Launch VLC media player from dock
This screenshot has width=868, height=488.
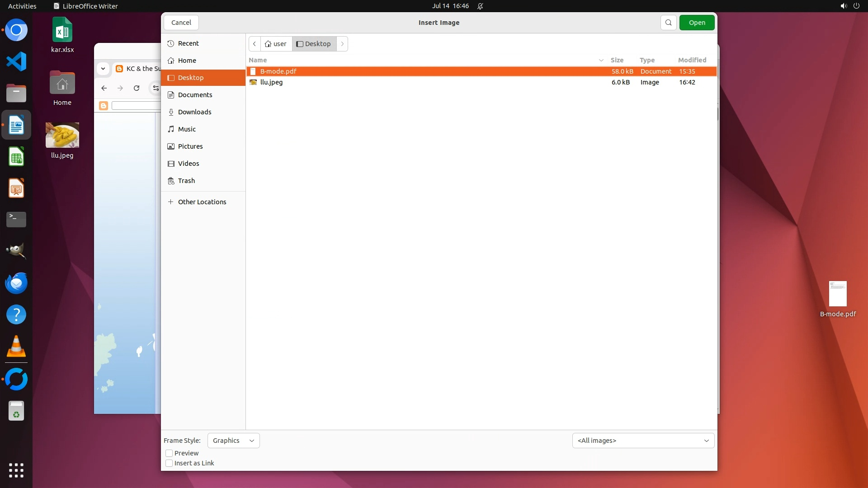pyautogui.click(x=16, y=347)
